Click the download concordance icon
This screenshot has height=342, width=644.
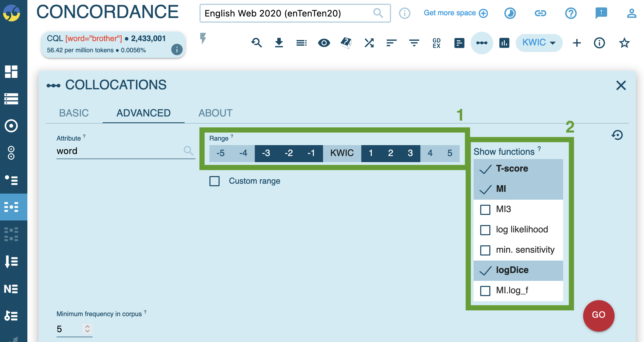279,43
